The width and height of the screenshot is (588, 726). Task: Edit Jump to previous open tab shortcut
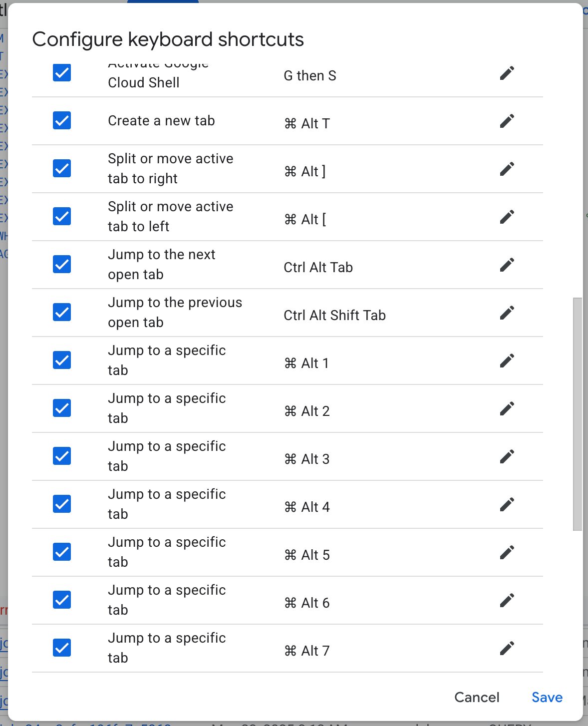point(507,313)
